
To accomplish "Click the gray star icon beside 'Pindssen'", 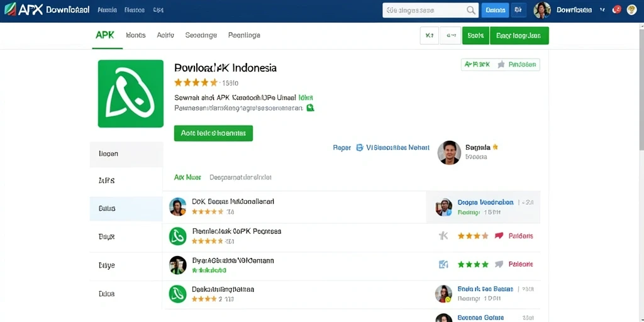I will pos(501,65).
